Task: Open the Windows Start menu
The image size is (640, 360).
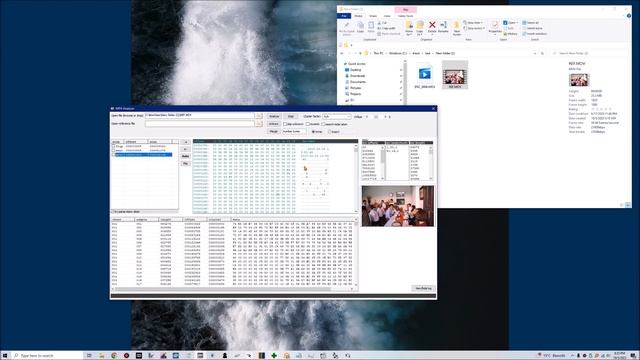Action: tap(5, 356)
